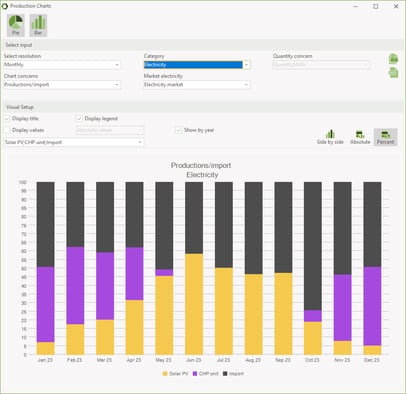Click the purple CHP unit legend swatch
The height and width of the screenshot is (394, 406).
pyautogui.click(x=195, y=374)
